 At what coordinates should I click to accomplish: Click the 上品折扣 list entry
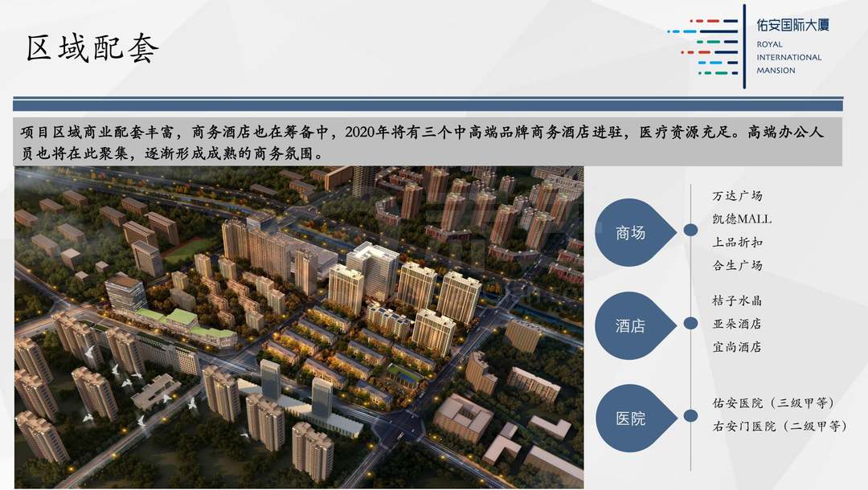point(737,243)
